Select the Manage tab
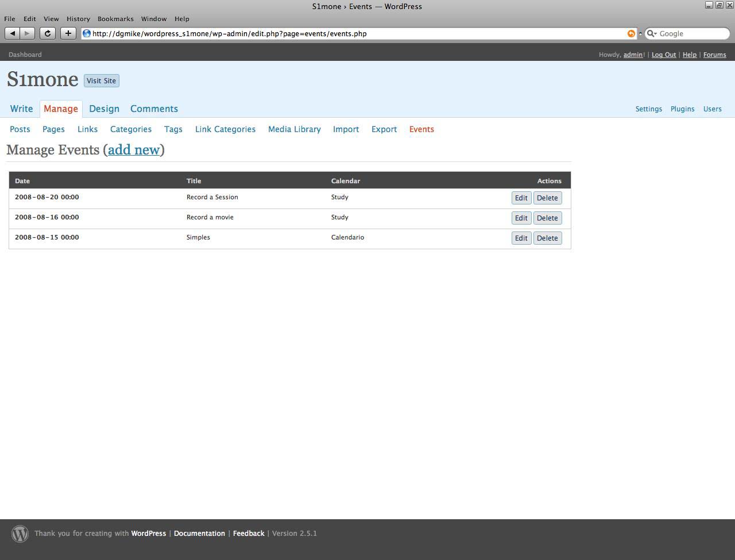 [x=61, y=109]
